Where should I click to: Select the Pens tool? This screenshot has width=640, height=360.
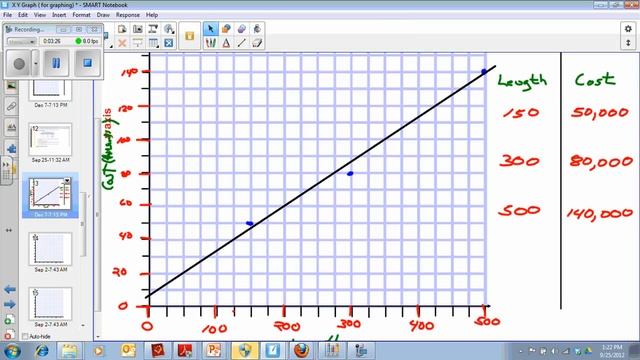211,42
